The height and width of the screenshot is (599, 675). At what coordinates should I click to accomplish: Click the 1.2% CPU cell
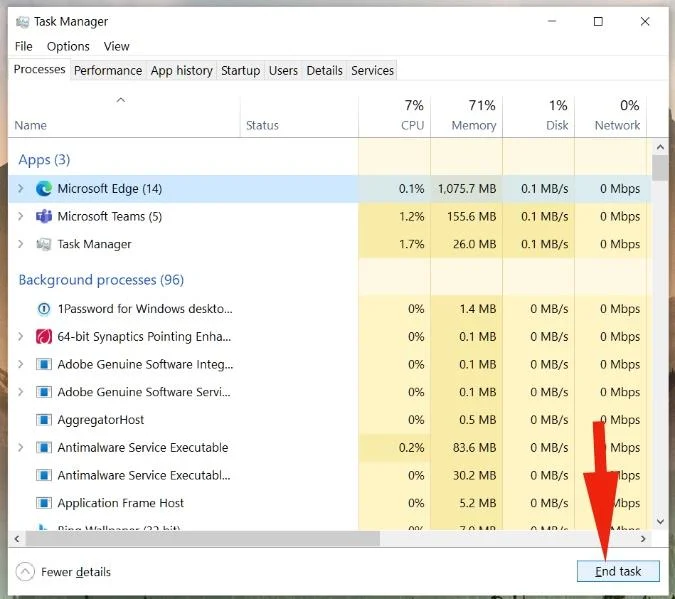(x=394, y=216)
